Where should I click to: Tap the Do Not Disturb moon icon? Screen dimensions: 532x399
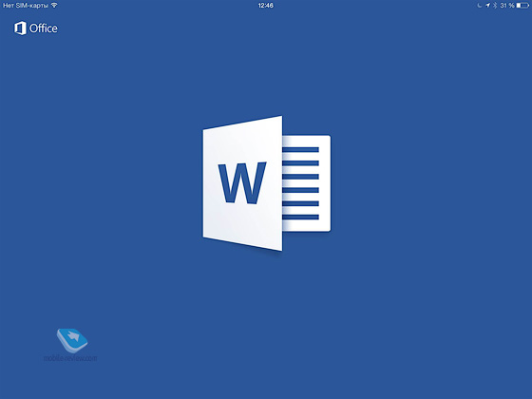(480, 6)
